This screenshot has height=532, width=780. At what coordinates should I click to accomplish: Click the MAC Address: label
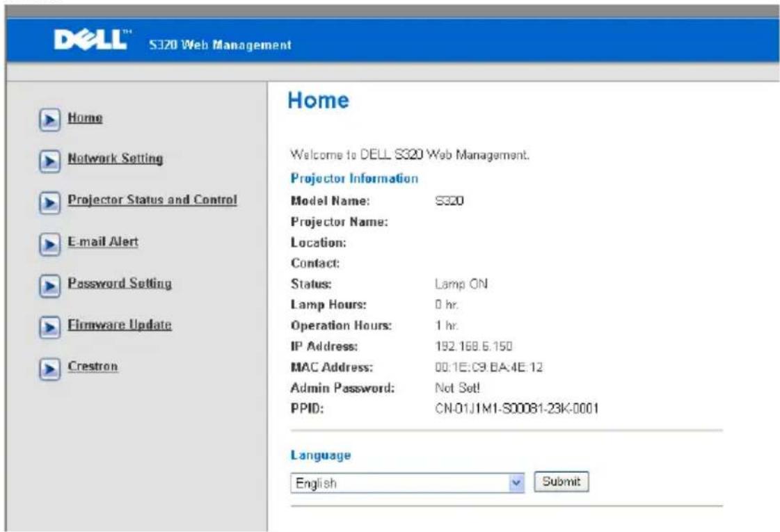[x=332, y=367]
